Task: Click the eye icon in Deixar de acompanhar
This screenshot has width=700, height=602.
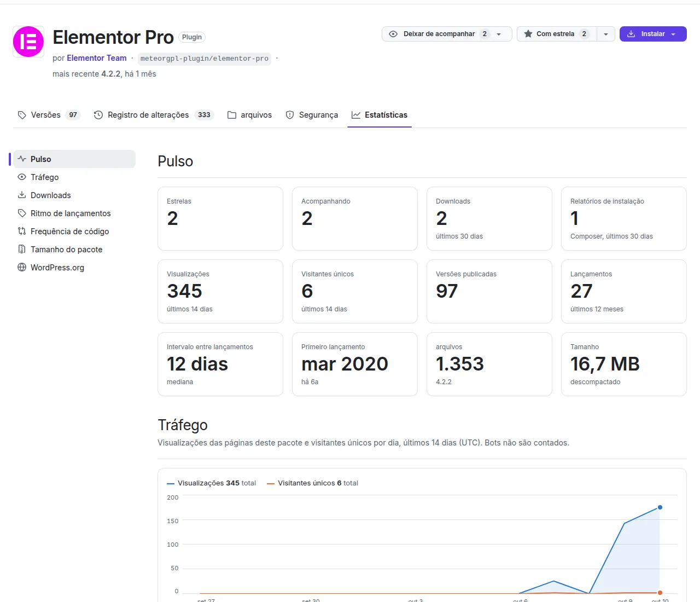Action: 393,34
